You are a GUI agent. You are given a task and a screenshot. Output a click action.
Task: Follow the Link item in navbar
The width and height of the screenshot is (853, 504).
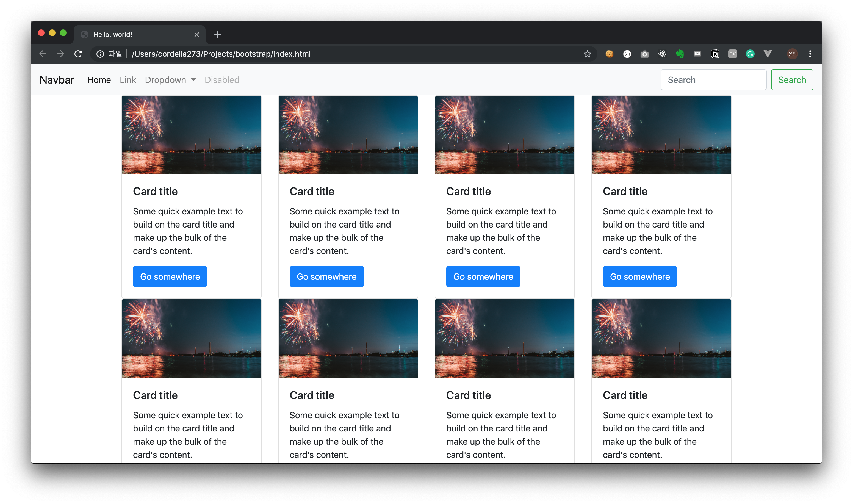(x=128, y=80)
